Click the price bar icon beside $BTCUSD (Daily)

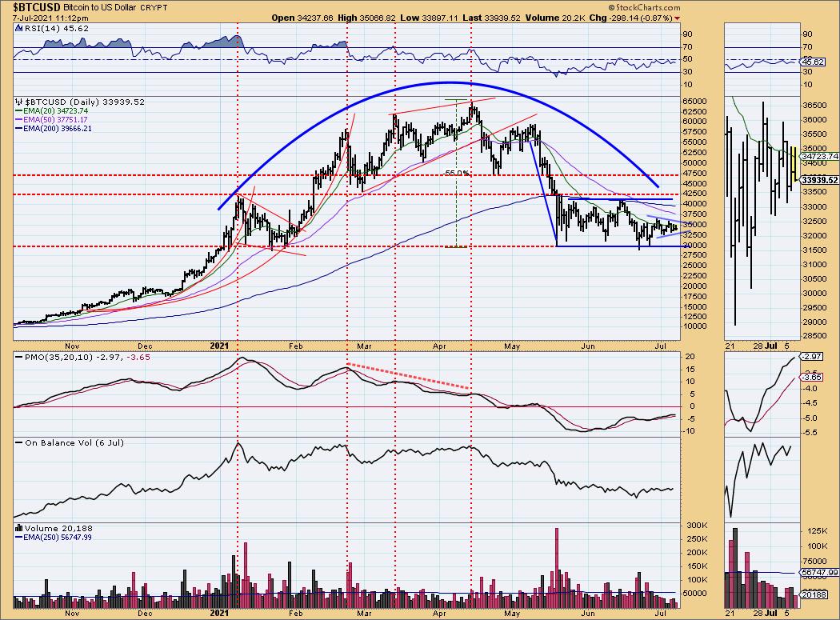18,102
